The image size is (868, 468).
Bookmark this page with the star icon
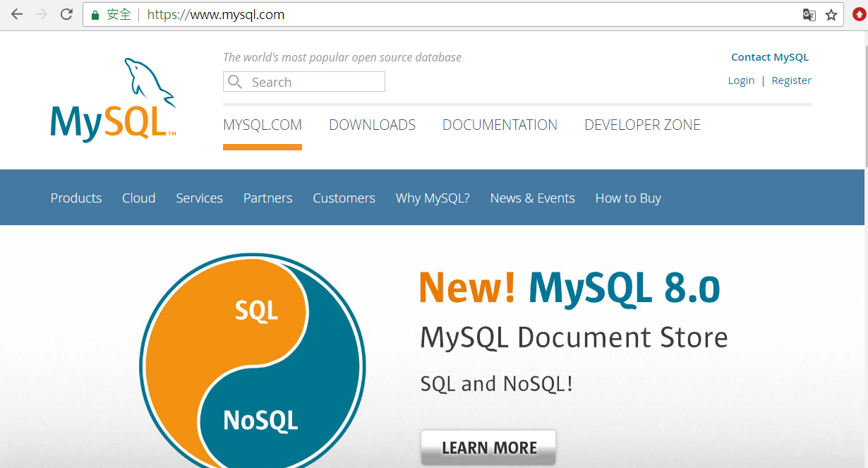tap(831, 15)
